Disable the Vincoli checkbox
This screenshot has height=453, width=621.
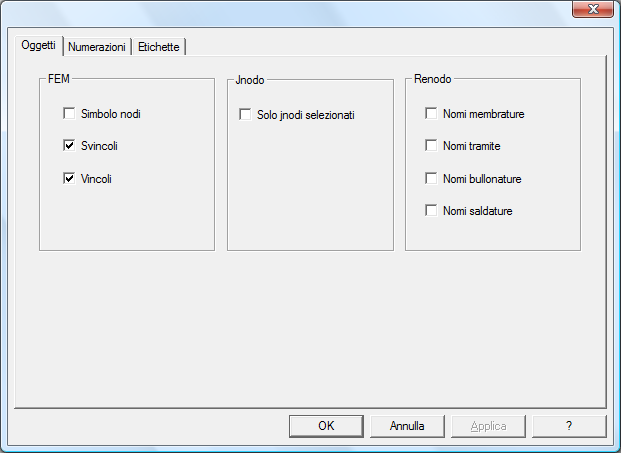click(69, 179)
